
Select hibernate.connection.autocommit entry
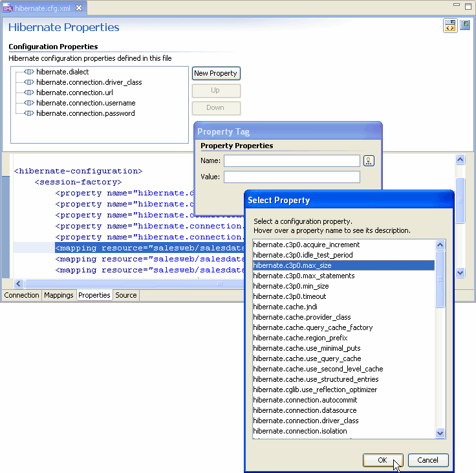(343, 400)
